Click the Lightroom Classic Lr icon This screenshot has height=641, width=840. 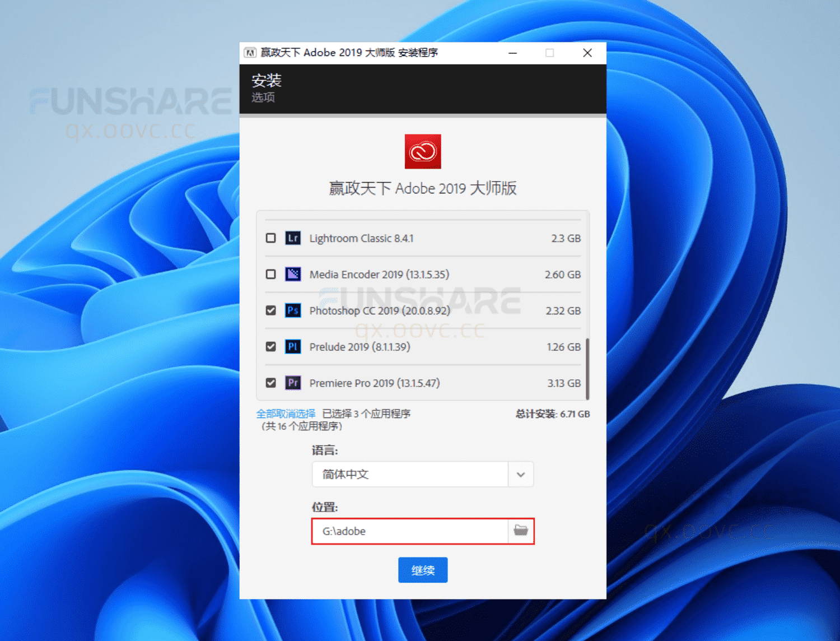click(293, 238)
